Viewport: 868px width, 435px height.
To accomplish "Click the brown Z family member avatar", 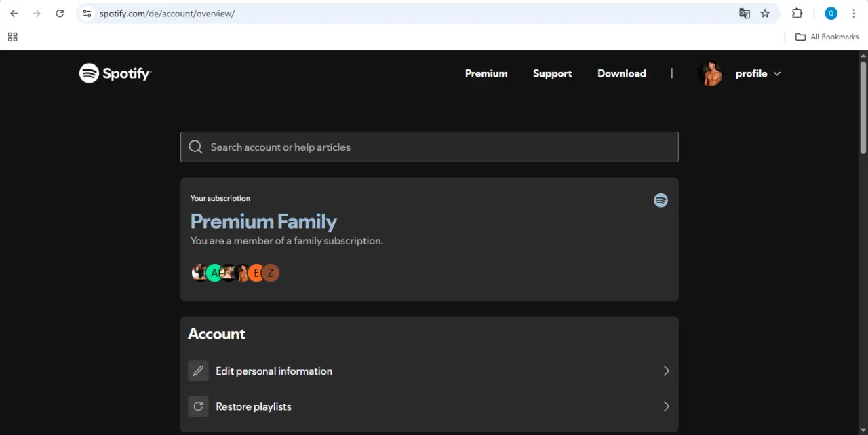I will pos(271,273).
